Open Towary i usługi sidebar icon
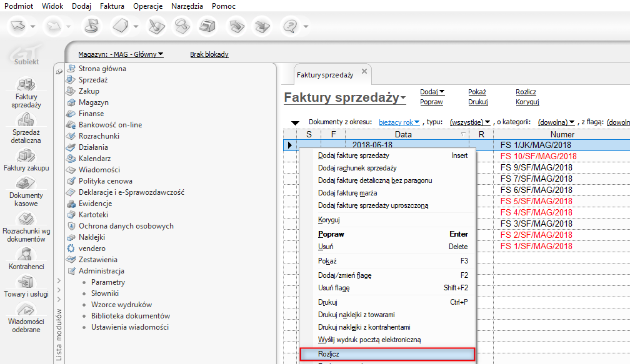 26,282
